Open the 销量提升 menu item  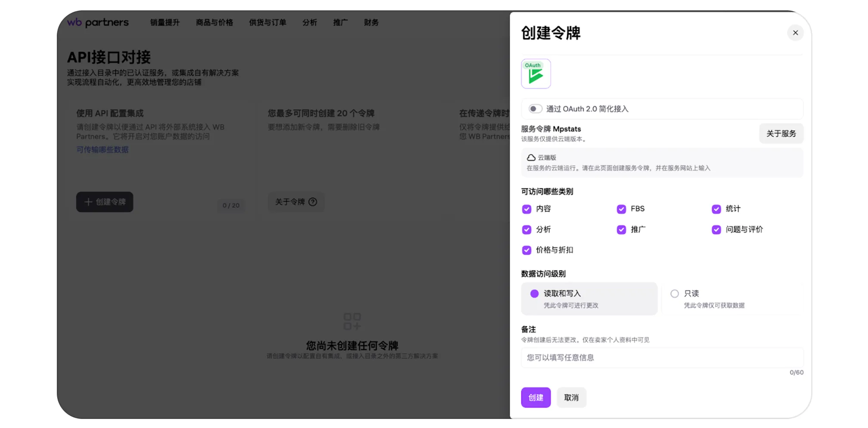(164, 23)
